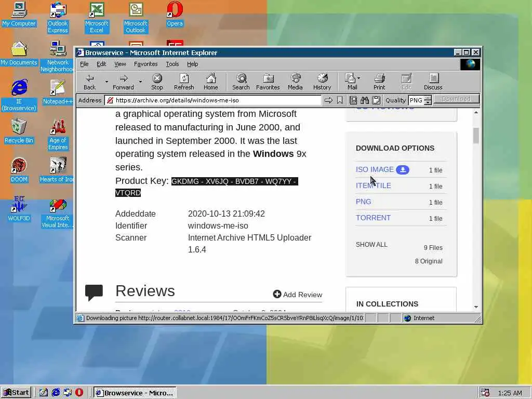The image size is (532, 399).
Task: Click inside the Address URL field
Action: (212, 100)
